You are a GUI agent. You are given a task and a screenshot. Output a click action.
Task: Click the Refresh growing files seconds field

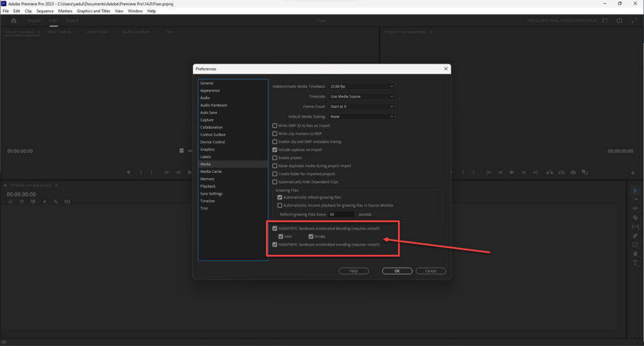tap(341, 215)
